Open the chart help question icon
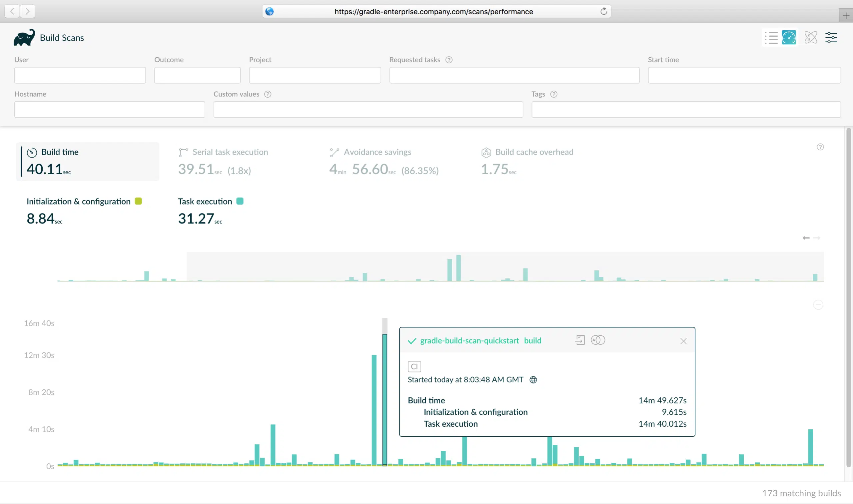853x504 pixels. click(820, 147)
